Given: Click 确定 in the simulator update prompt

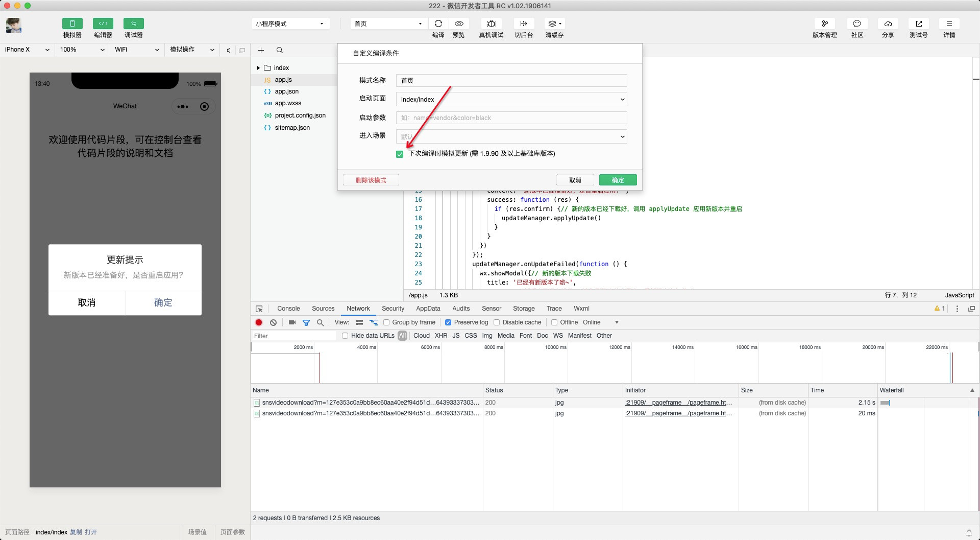Looking at the screenshot, I should tap(163, 303).
